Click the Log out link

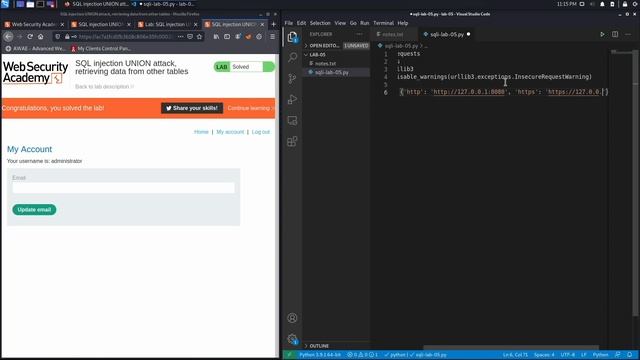(x=260, y=132)
